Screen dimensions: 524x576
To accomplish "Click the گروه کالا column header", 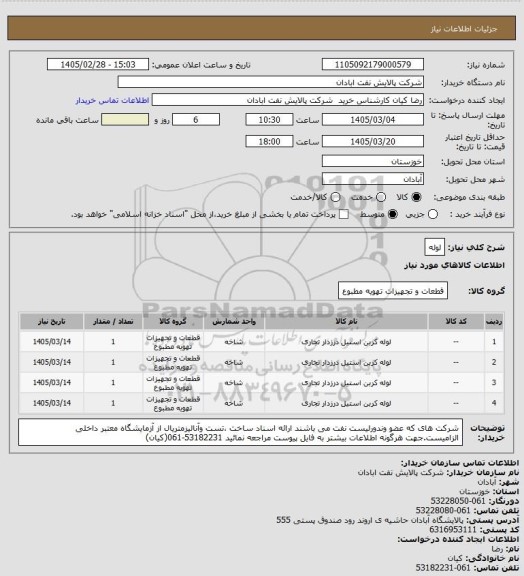I will pyautogui.click(x=173, y=321).
